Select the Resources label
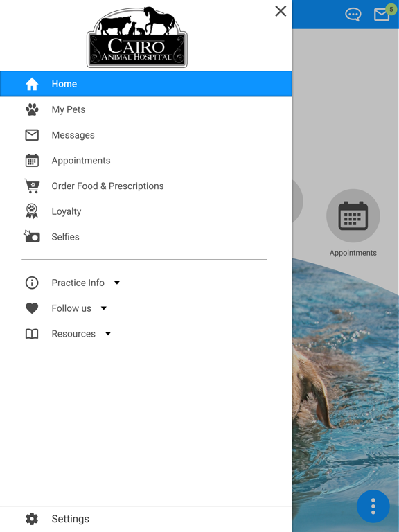This screenshot has width=399, height=532. coord(73,334)
